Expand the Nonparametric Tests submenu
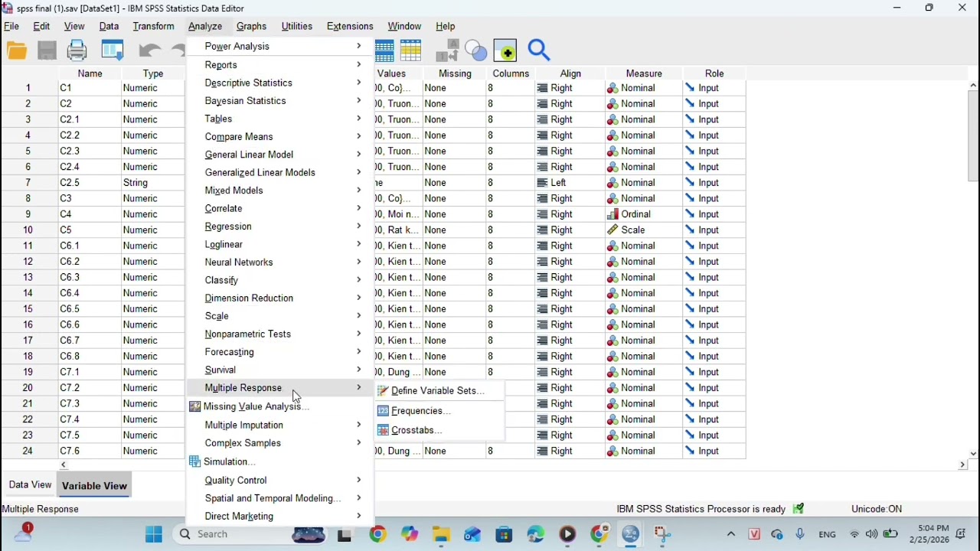 (x=280, y=334)
